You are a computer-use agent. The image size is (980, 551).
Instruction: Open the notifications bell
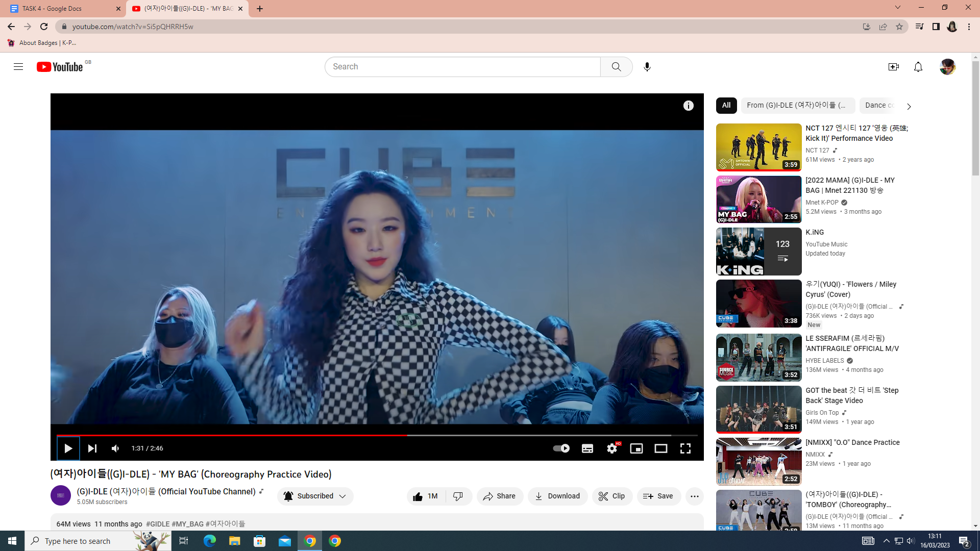click(x=918, y=67)
